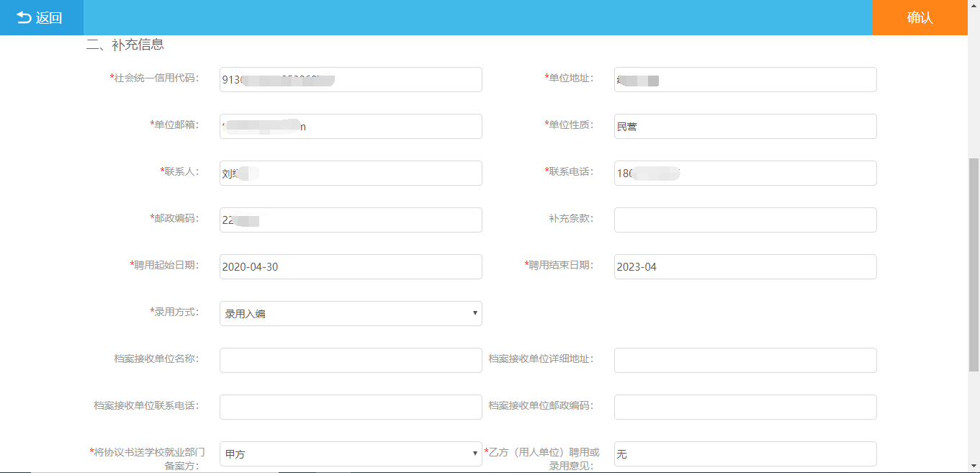Edit the 联系人 name field
Image resolution: width=980 pixels, height=473 pixels.
[351, 174]
